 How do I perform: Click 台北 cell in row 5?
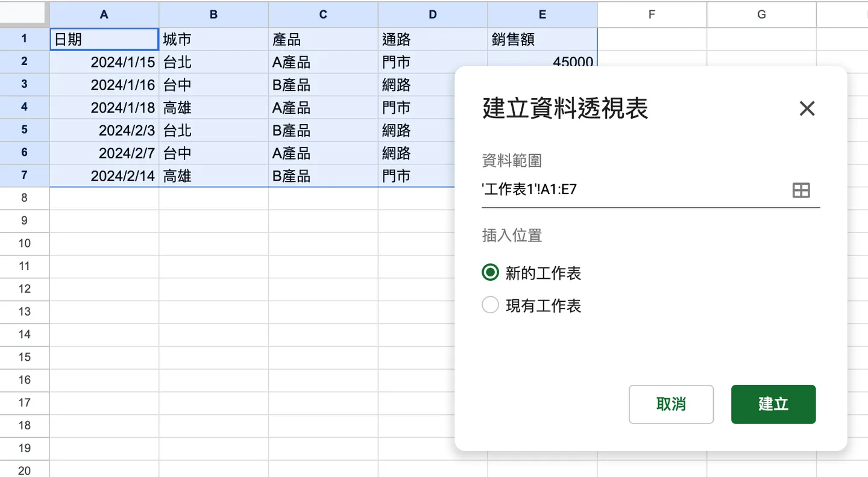[214, 130]
